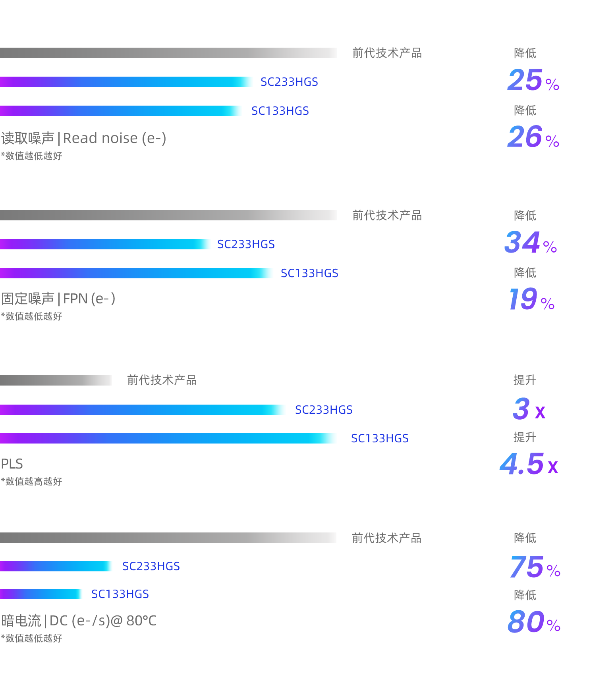Select the SC133HGS bar in dark current chart

click(41, 594)
